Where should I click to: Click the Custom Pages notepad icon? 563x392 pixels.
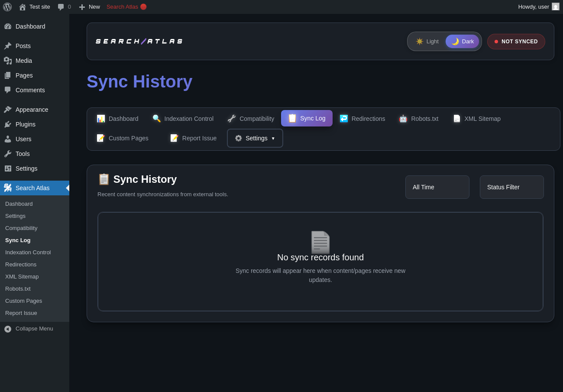tap(101, 138)
